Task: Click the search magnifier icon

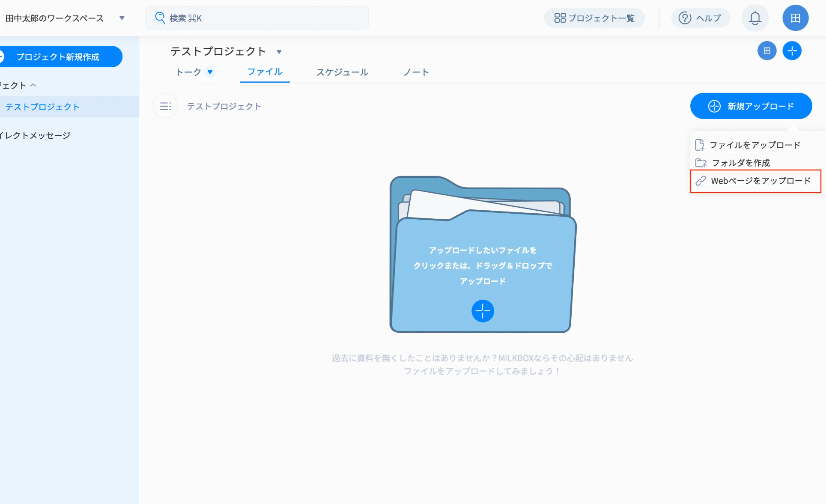Action: coord(160,18)
